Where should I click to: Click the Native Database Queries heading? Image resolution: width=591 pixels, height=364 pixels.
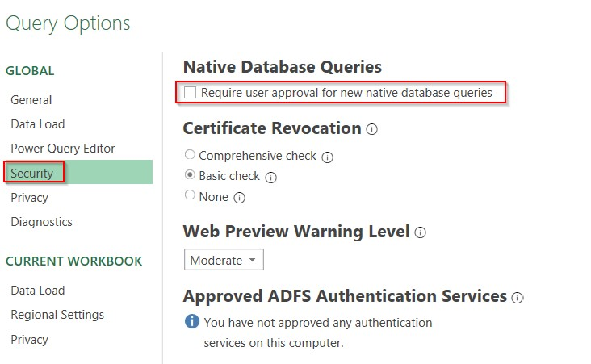pyautogui.click(x=283, y=67)
